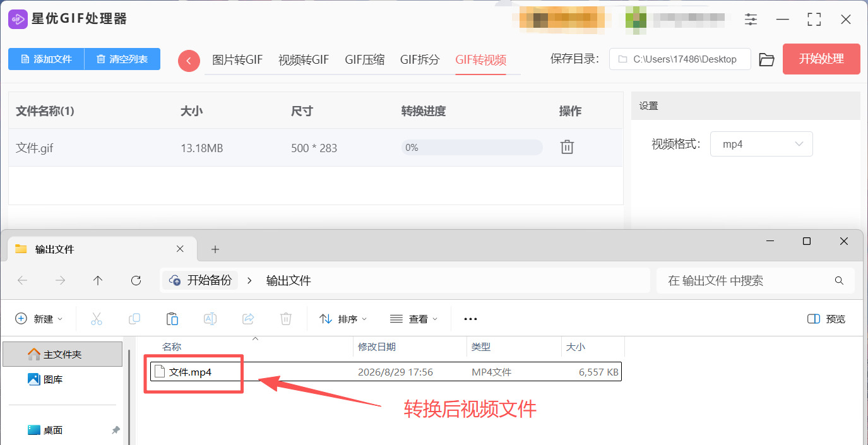Expand the 排序 sort dropdown
The image size is (868, 445).
pos(343,319)
